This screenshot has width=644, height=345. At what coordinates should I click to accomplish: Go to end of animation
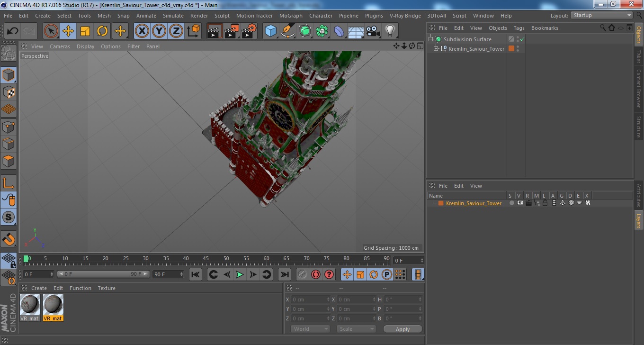tap(284, 274)
